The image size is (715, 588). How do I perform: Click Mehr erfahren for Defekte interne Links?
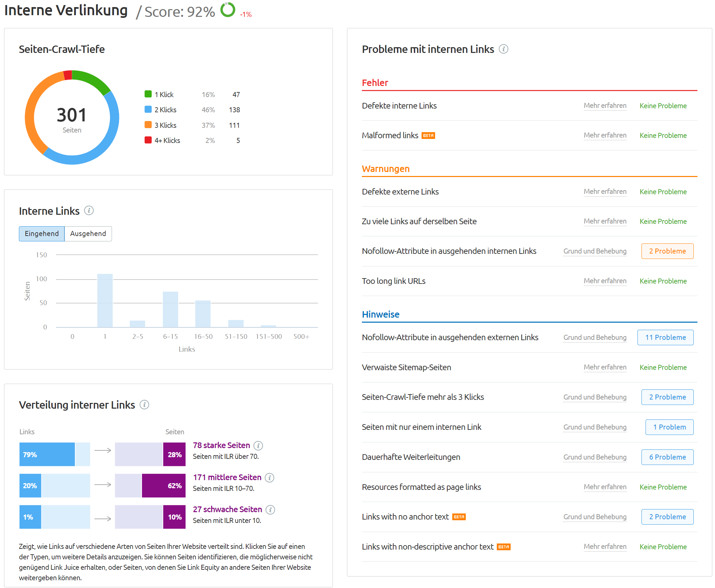605,106
